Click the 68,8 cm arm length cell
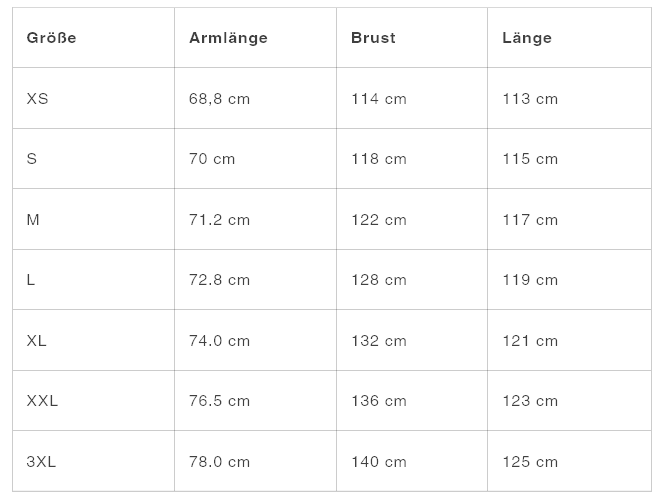Image resolution: width=663 pixels, height=501 pixels. [219, 99]
